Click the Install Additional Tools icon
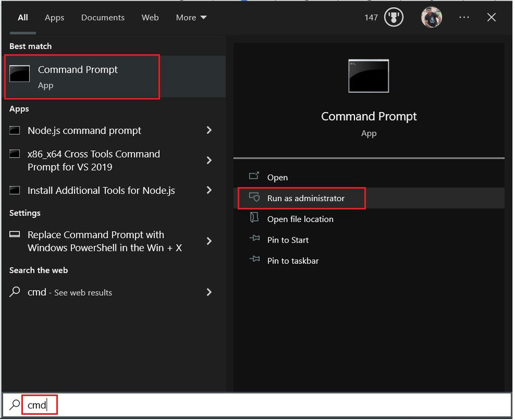Image resolution: width=515 pixels, height=420 pixels. pos(15,191)
